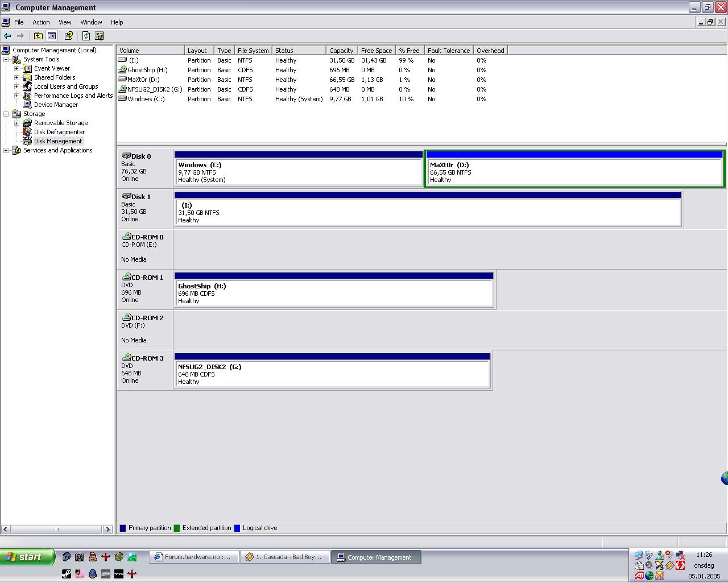Select the Windows (C:) volume in the list

point(303,99)
